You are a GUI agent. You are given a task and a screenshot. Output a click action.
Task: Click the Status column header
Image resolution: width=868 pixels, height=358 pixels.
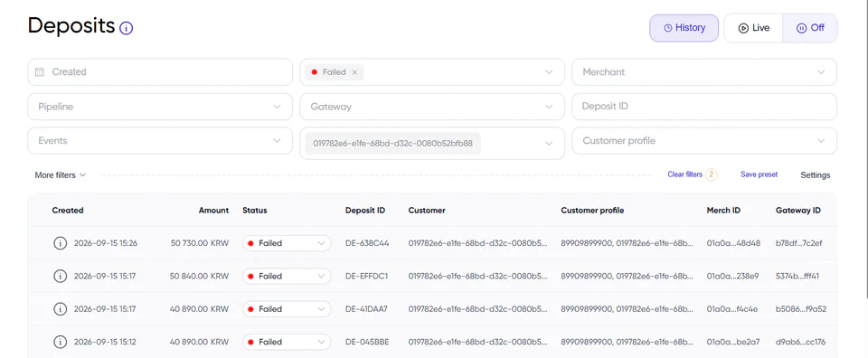point(255,211)
